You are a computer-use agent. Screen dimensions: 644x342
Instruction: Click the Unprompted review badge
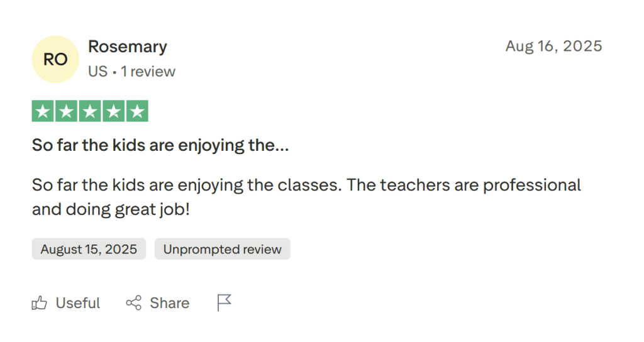point(222,249)
